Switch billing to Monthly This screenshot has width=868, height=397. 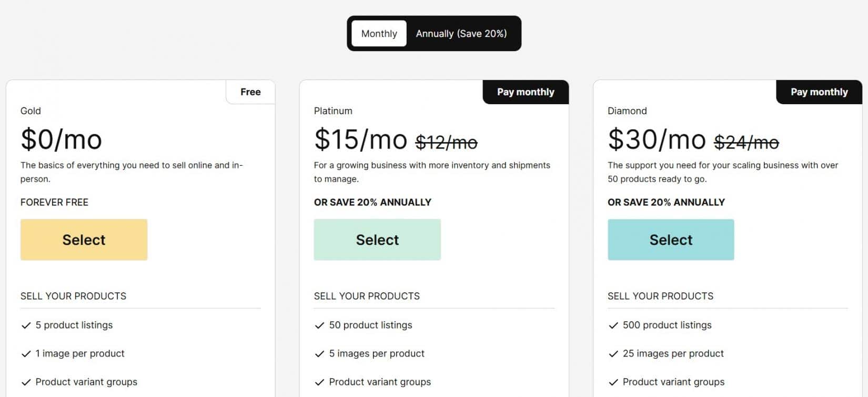[379, 34]
